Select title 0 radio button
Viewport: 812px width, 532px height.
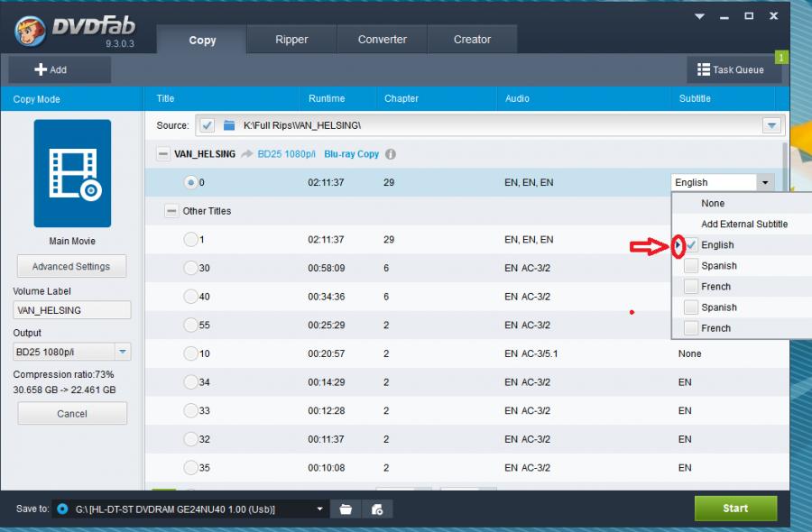[190, 182]
